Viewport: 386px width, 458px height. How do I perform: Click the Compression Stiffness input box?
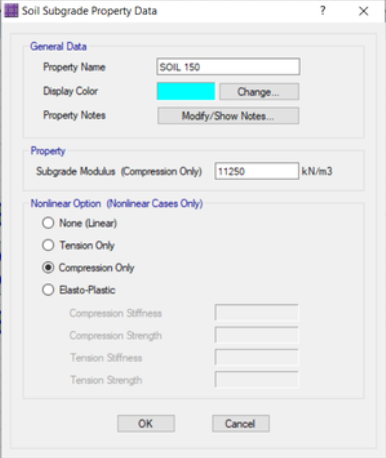[257, 313]
